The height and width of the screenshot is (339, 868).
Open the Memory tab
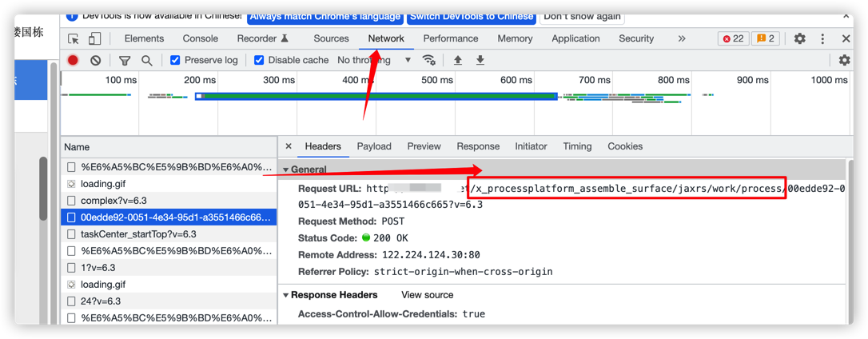pyautogui.click(x=515, y=38)
